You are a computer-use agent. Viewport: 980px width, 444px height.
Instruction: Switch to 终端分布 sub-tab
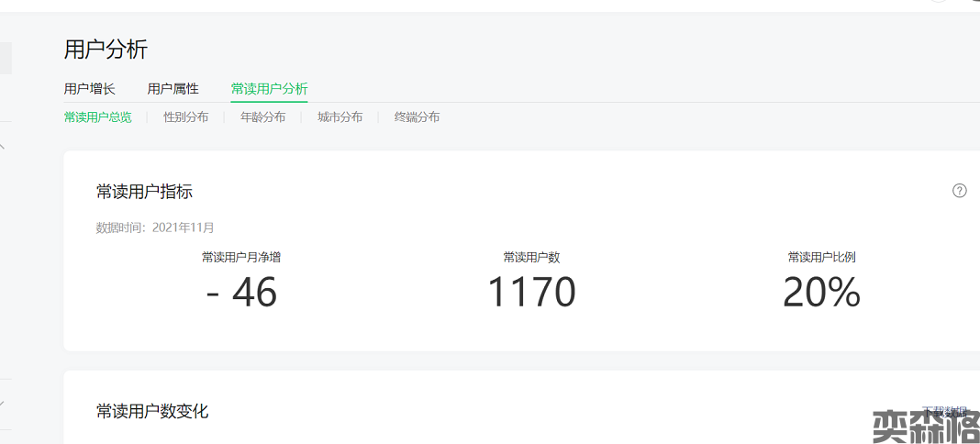[x=417, y=117]
